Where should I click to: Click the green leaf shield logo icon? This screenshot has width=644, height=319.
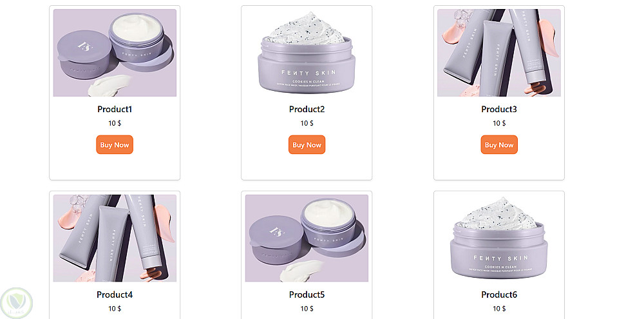click(x=17, y=304)
